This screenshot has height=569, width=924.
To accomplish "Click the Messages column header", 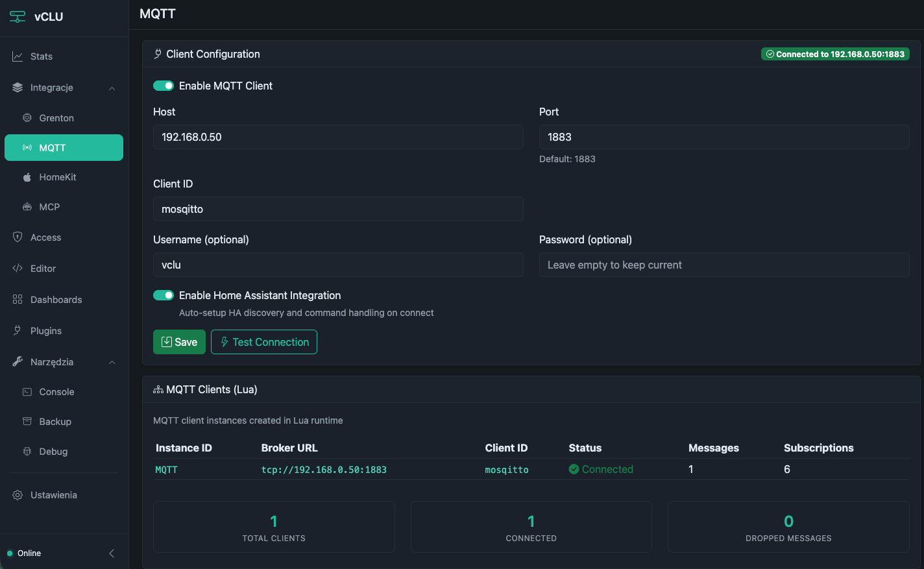I will 714,448.
